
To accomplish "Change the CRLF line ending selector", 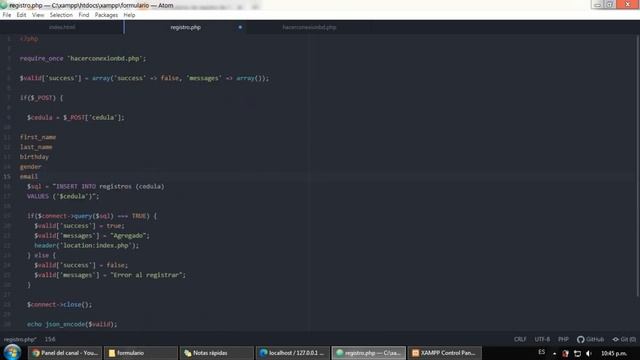I will click(520, 339).
